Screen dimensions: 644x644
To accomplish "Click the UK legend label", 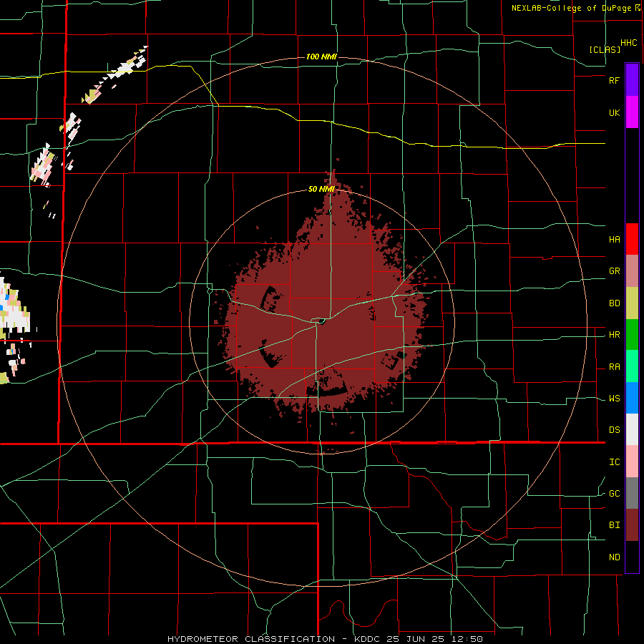I will click(x=614, y=113).
